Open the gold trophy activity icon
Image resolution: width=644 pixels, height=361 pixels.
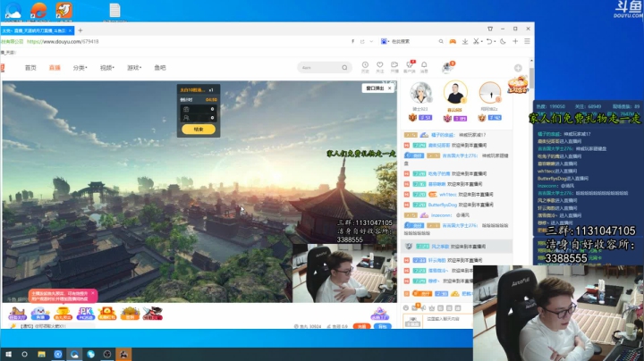coord(63,313)
